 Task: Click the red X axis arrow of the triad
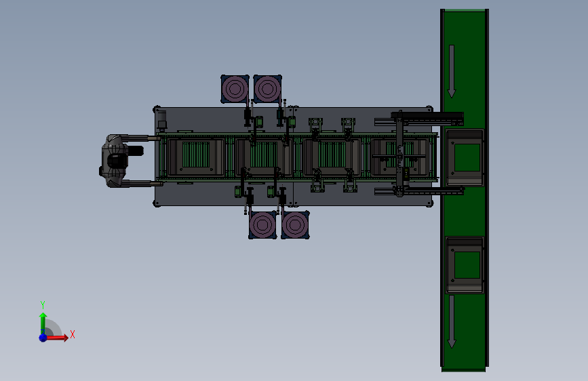tap(57, 338)
